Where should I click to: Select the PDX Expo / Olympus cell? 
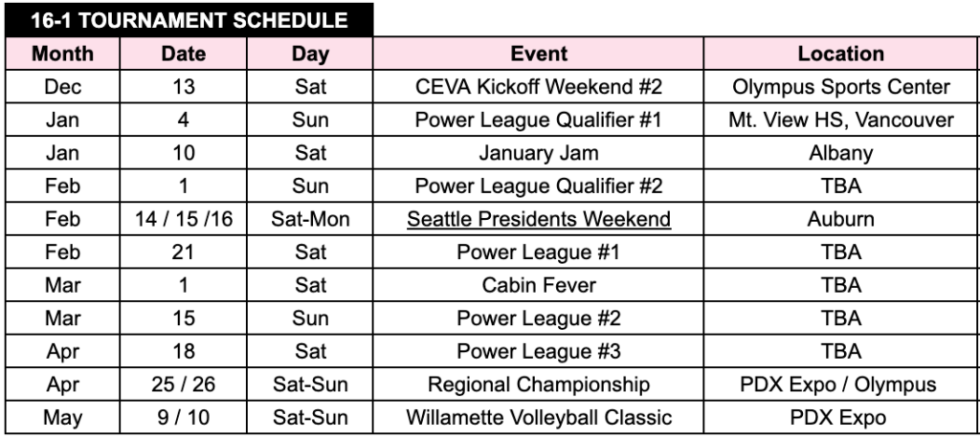point(840,384)
